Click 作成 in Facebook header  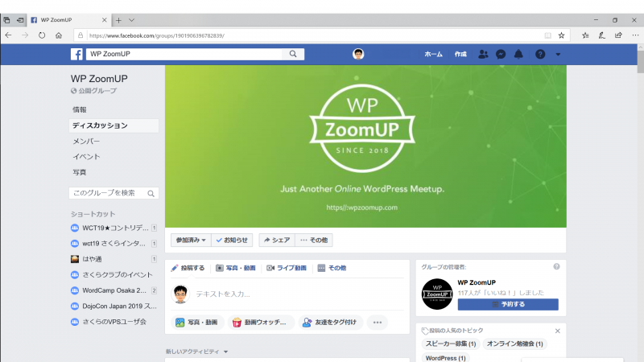tap(460, 54)
